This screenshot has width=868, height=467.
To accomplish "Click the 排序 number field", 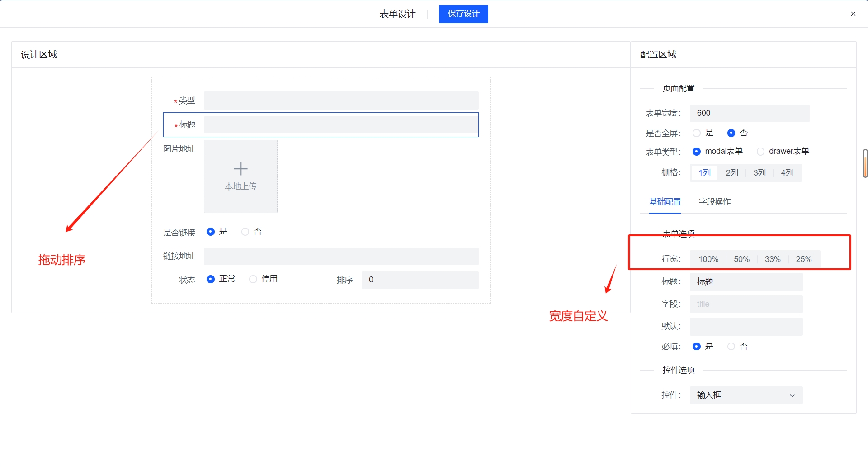I will coord(420,280).
